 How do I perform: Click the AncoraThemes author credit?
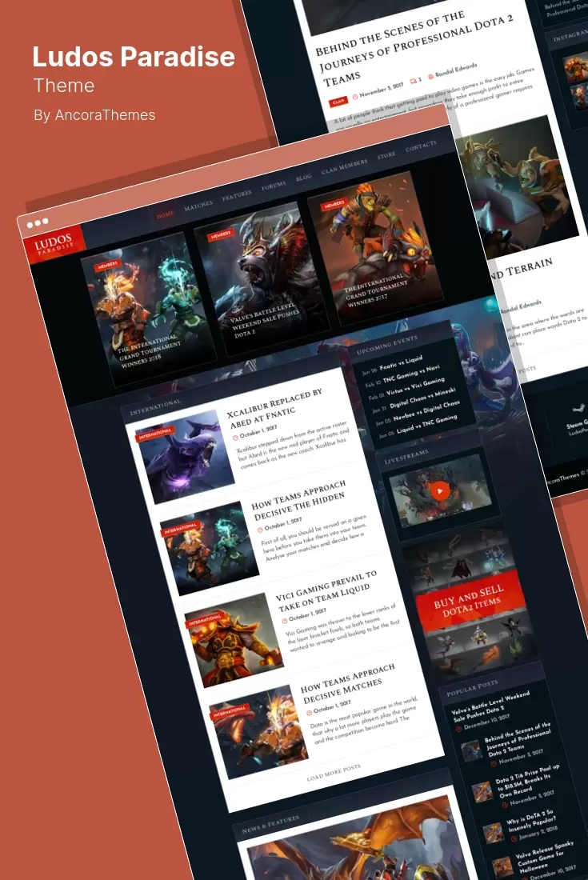(x=94, y=115)
